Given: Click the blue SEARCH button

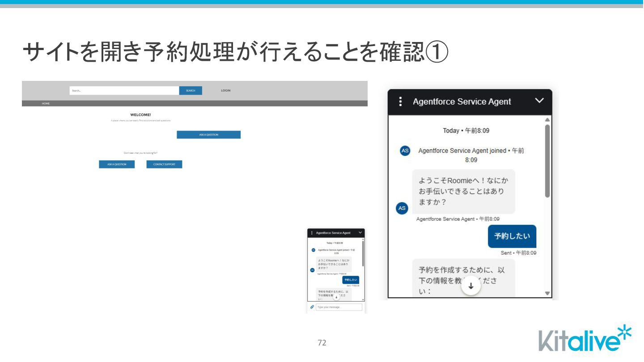Looking at the screenshot, I should pyautogui.click(x=191, y=90).
